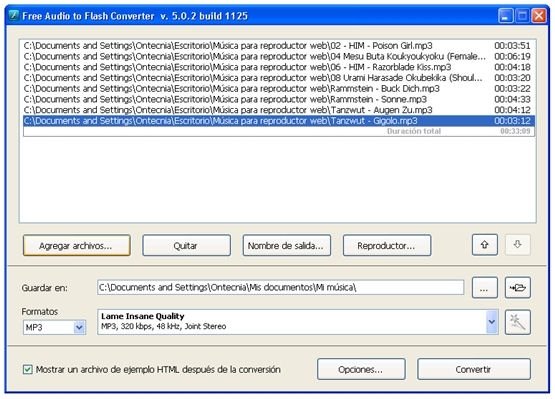
Task: Select the Rammstein - Sonne.mp3 row
Action: 279,99
